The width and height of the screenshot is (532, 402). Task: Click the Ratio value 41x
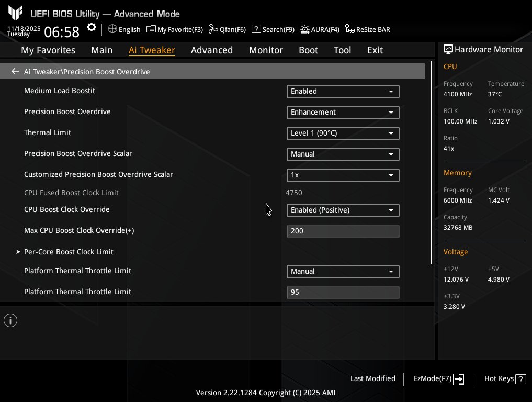(x=448, y=148)
